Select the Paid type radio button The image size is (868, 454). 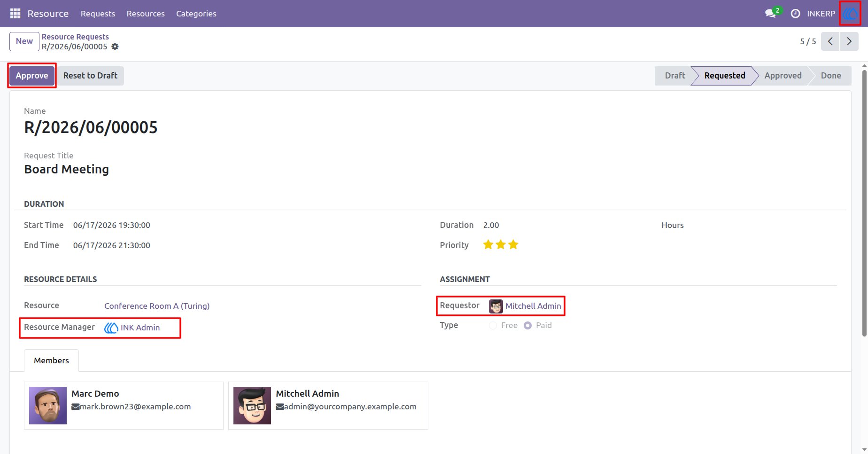click(528, 325)
